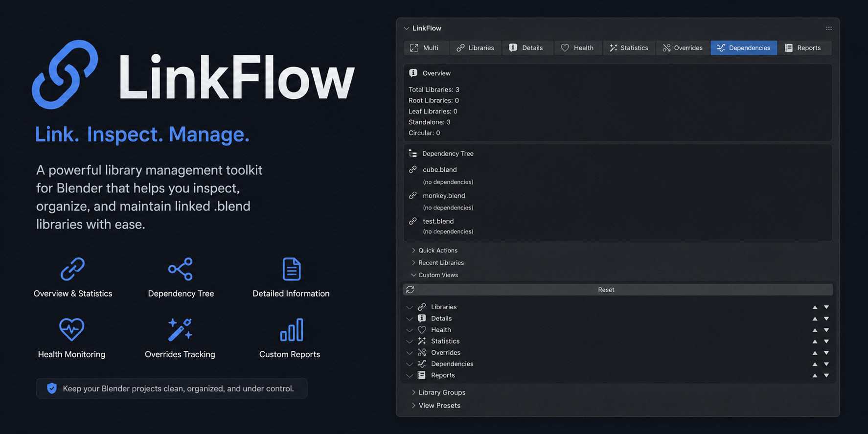
Task: Switch to the Libraries tab
Action: click(x=476, y=48)
